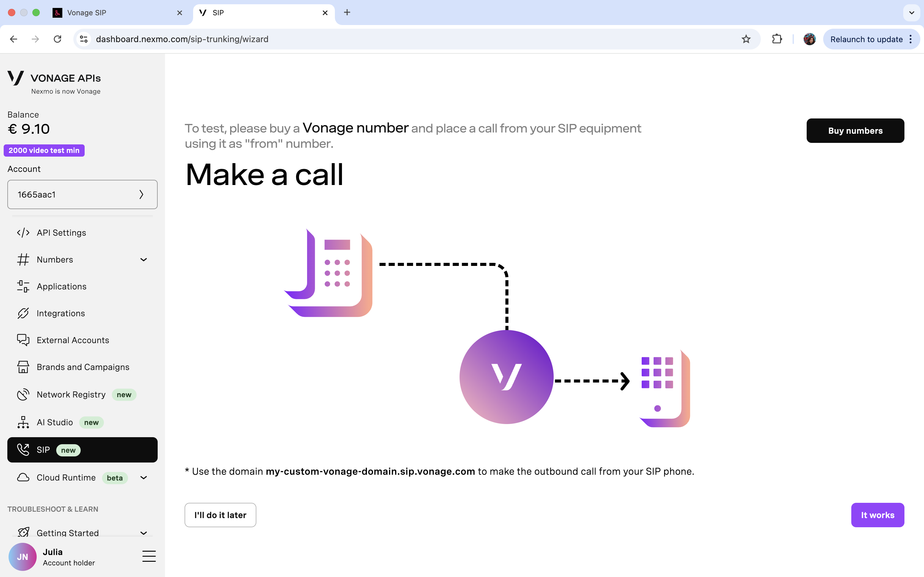924x577 pixels.
Task: Expand the Numbers menu chevron
Action: coord(144,259)
